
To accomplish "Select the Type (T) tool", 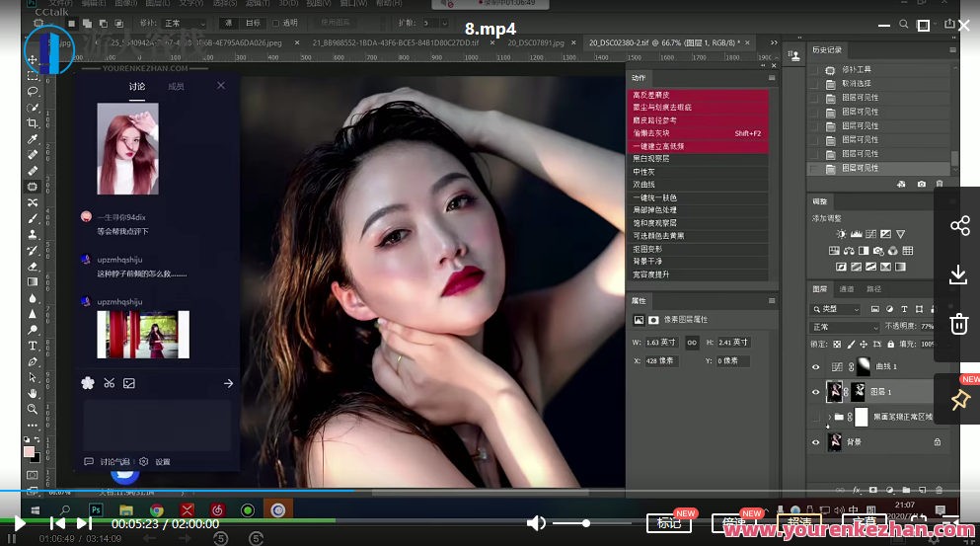I will click(33, 346).
